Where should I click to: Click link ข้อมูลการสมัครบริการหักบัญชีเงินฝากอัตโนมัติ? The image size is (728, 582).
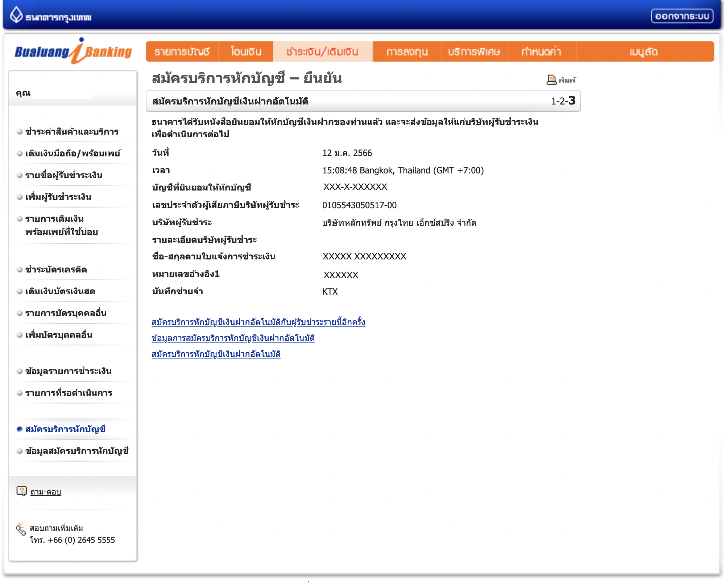tap(233, 338)
